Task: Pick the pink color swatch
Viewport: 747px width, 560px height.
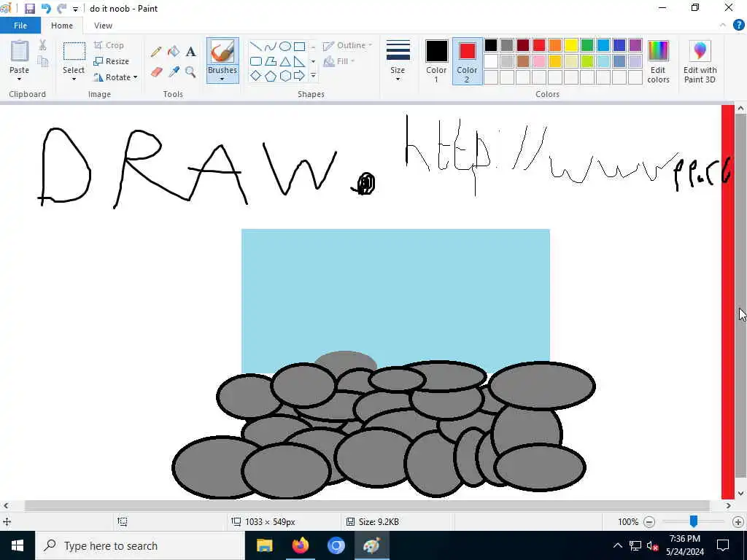Action: 539,61
